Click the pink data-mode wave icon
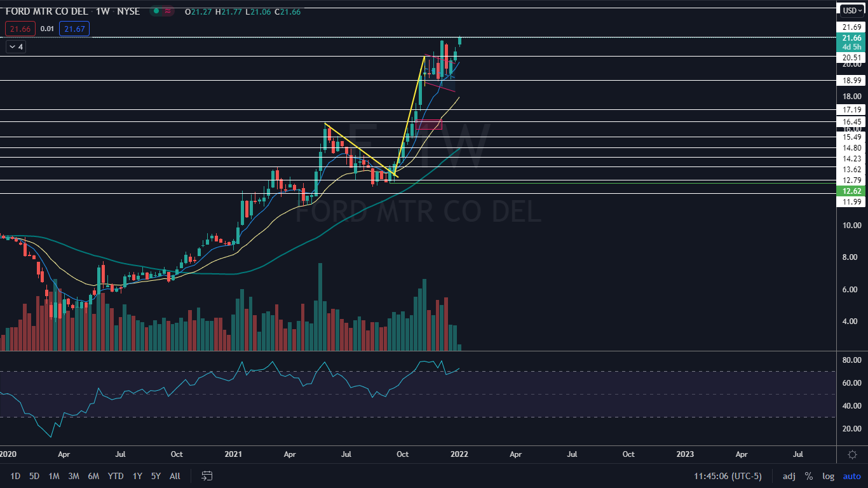Image resolution: width=868 pixels, height=488 pixels. (168, 11)
